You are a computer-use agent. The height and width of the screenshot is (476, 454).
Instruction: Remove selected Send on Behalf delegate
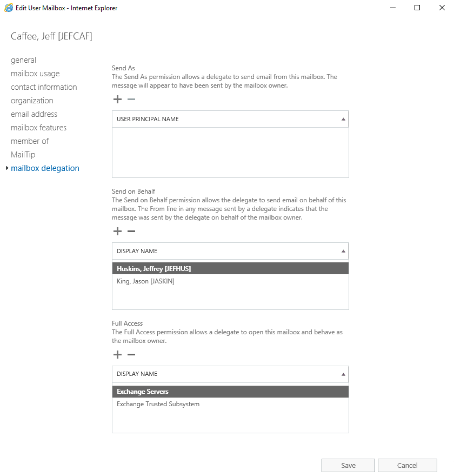tap(131, 232)
